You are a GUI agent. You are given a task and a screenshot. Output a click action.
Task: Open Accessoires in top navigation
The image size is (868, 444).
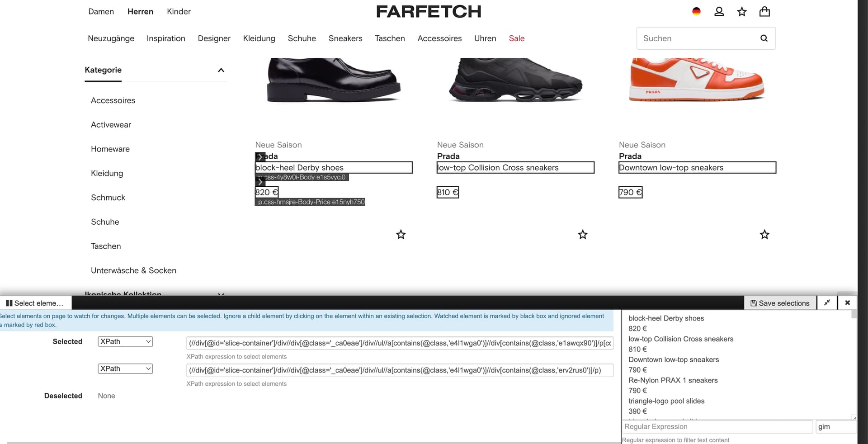pos(439,38)
